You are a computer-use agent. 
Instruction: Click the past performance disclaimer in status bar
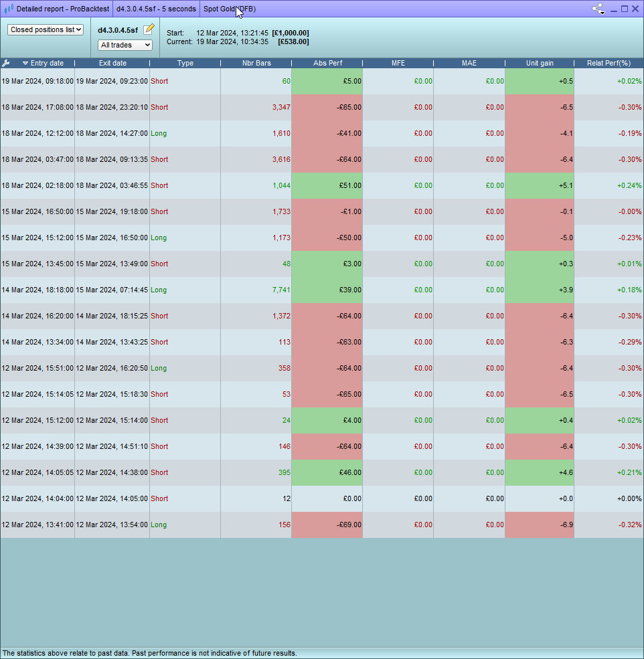pos(150,653)
